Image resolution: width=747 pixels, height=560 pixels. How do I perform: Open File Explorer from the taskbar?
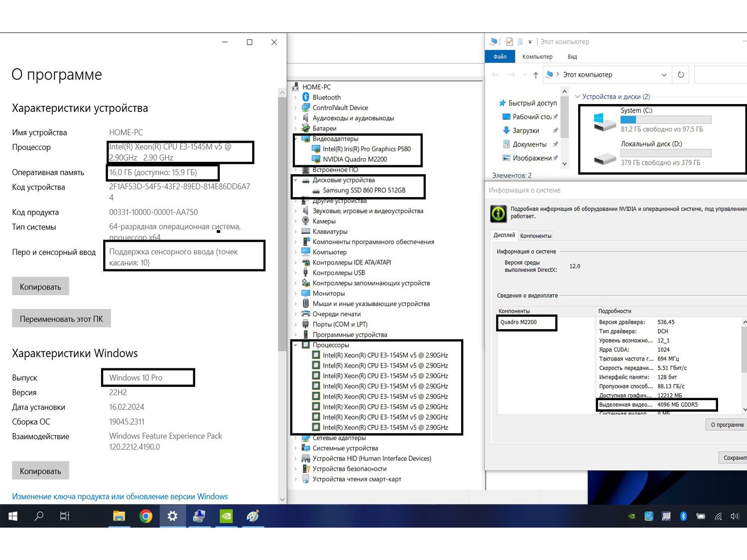point(119,516)
